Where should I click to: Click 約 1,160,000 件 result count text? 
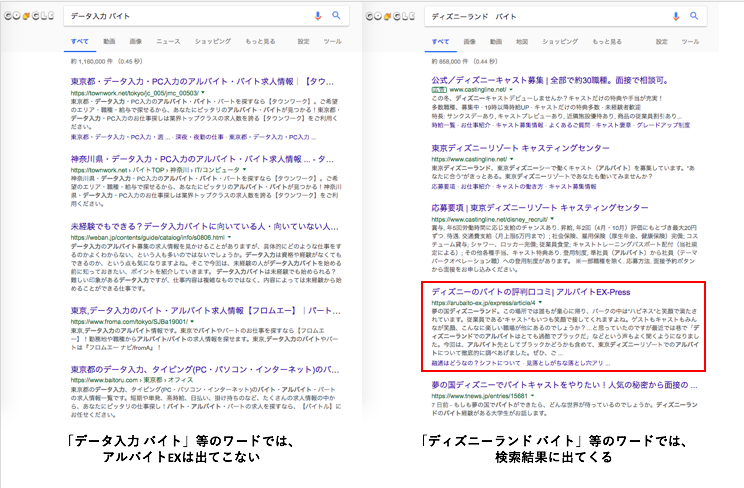[93, 61]
